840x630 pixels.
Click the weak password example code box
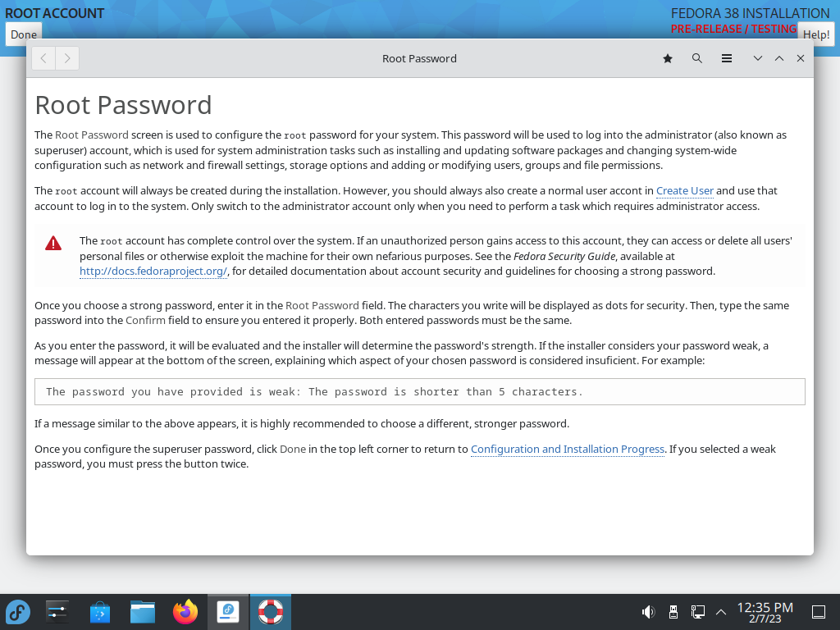(419, 391)
